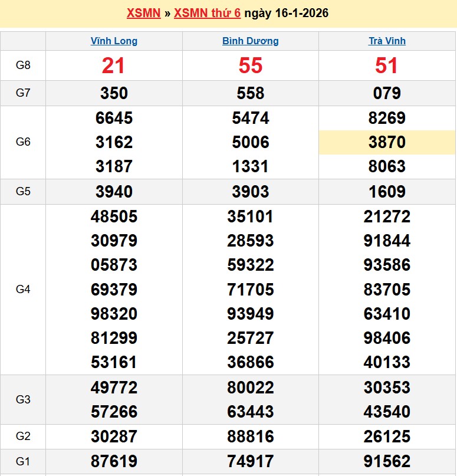Image resolution: width=457 pixels, height=476 pixels.
Task: Select G7 number 558 for Bình Dương
Action: click(250, 93)
